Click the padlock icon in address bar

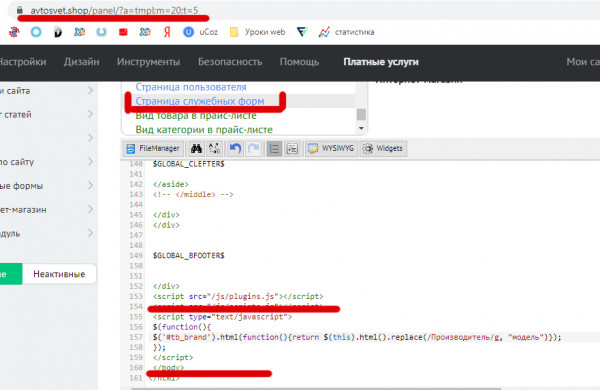pos(20,10)
